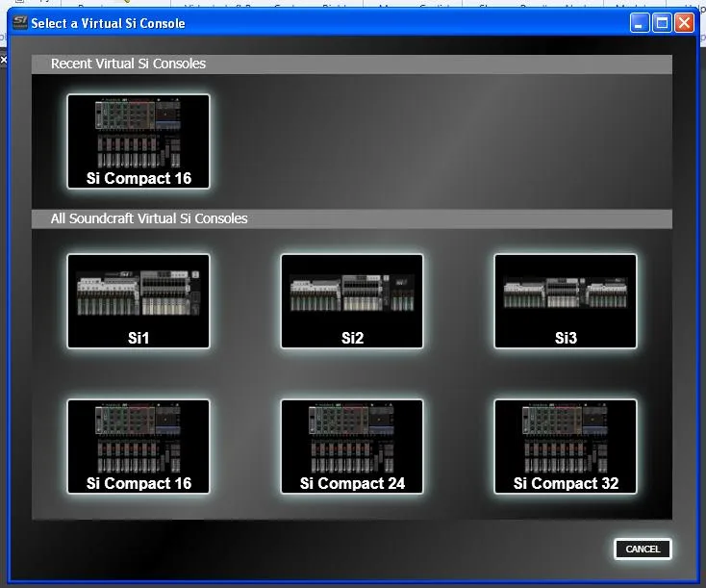The image size is (706, 588).
Task: Open the recent Si Compact 16 console
Action: [x=139, y=141]
